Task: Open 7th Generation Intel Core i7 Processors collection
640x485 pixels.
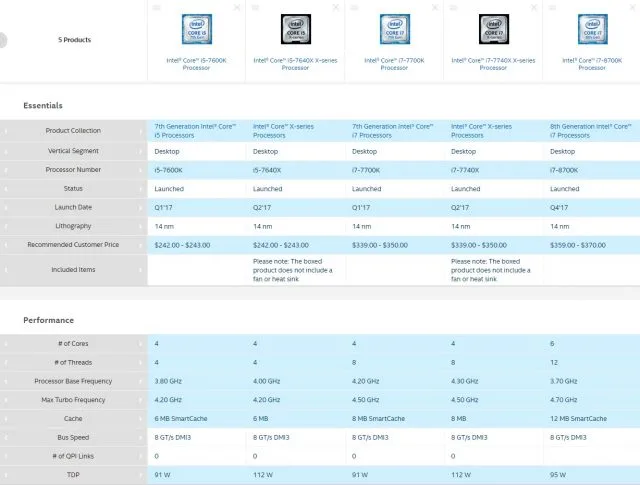Action: point(393,131)
